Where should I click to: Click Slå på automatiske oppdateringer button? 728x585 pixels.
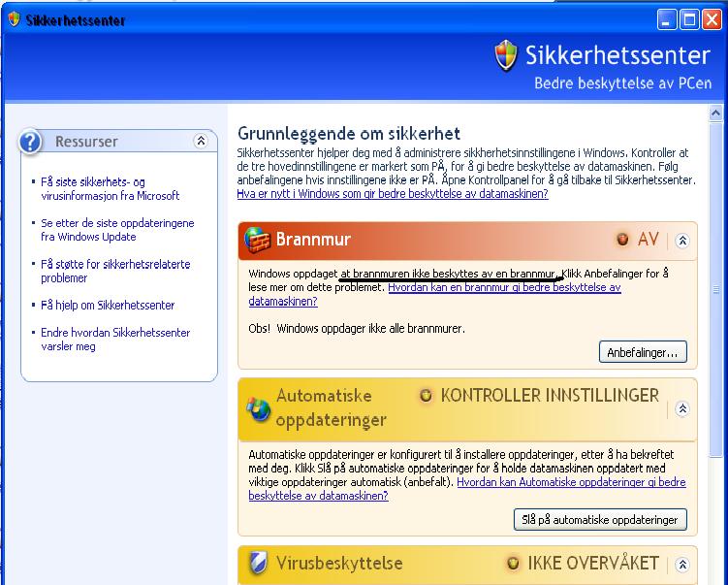pos(600,519)
